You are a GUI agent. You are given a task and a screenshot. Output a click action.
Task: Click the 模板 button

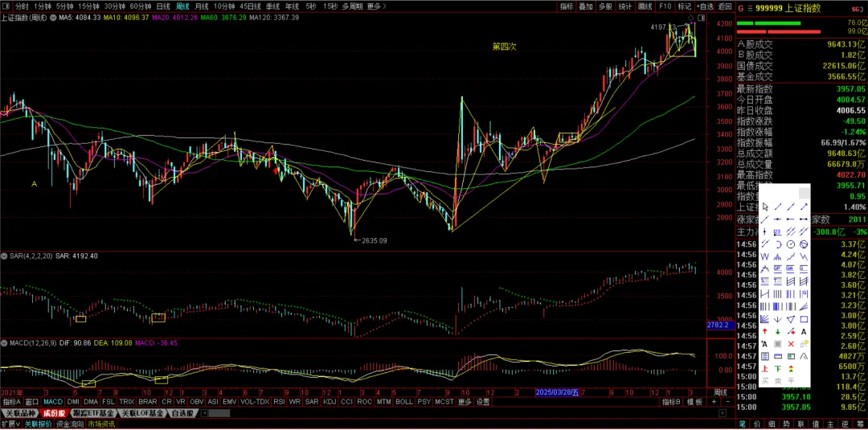click(x=694, y=402)
